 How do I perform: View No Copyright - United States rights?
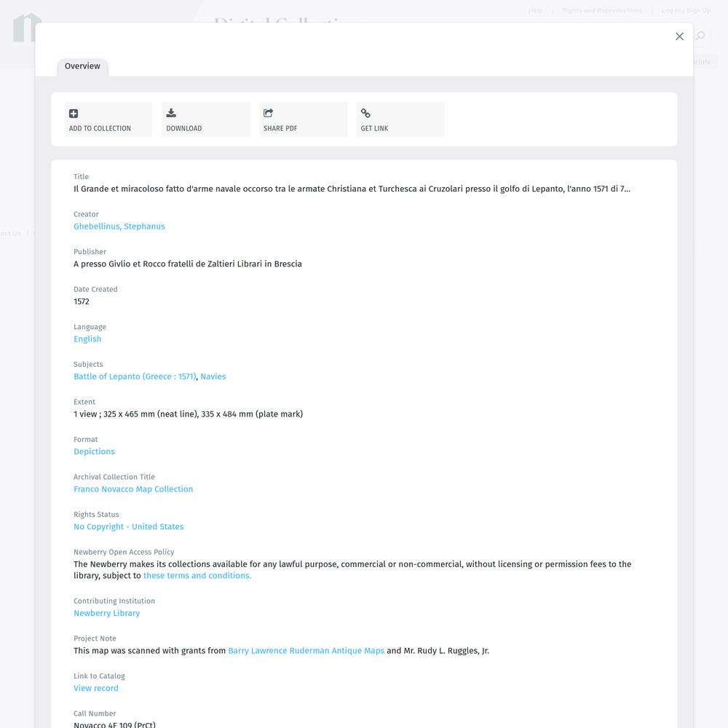(129, 526)
